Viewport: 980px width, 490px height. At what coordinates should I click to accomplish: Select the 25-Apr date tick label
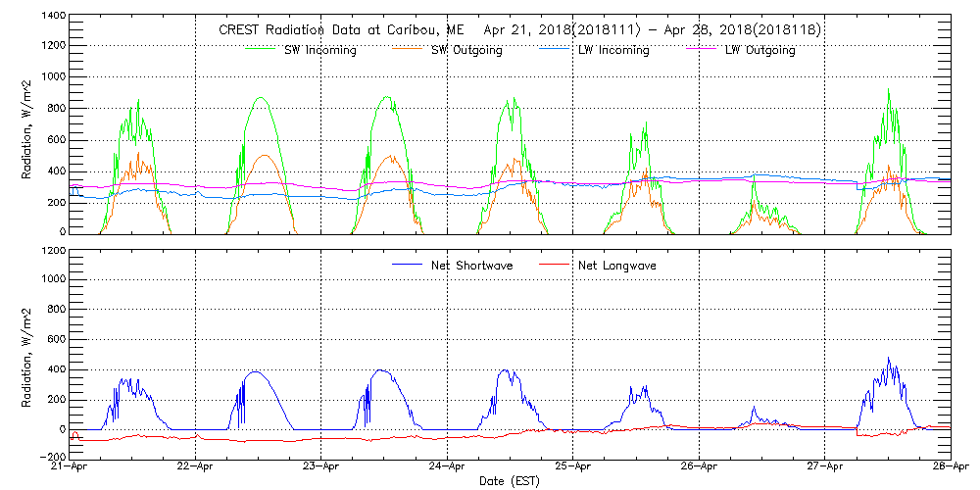point(573,467)
